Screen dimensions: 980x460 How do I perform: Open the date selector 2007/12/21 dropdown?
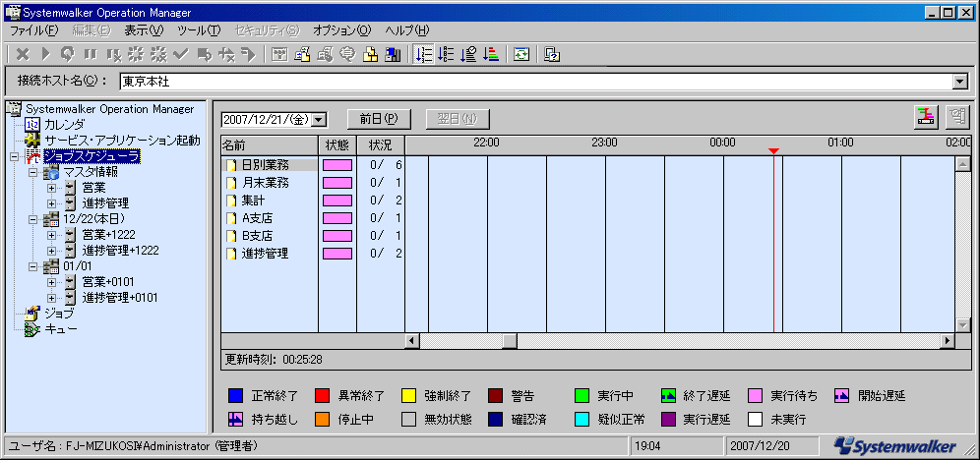pos(318,119)
